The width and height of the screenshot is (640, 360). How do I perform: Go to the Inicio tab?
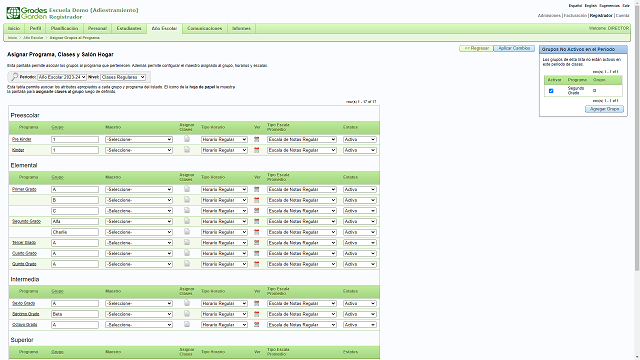14,28
